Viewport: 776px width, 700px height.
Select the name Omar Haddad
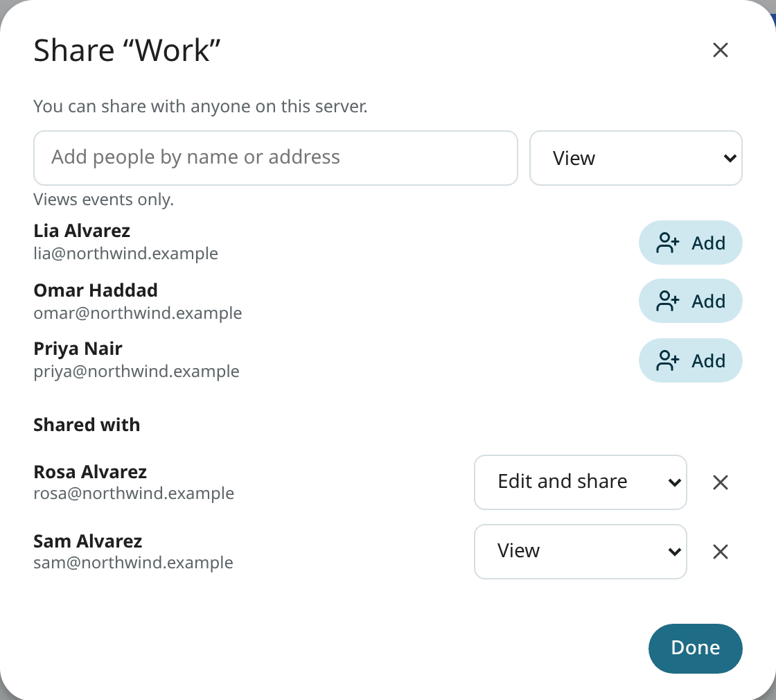pyautogui.click(x=96, y=290)
